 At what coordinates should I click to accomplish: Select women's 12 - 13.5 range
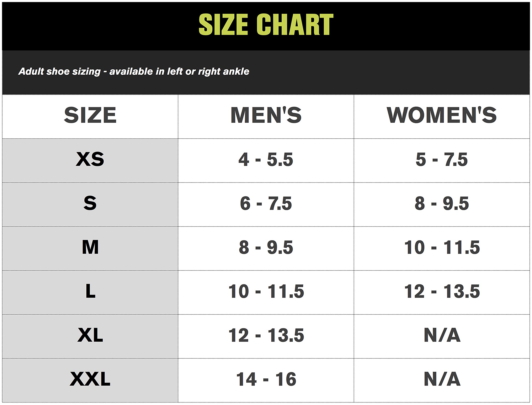tap(442, 291)
